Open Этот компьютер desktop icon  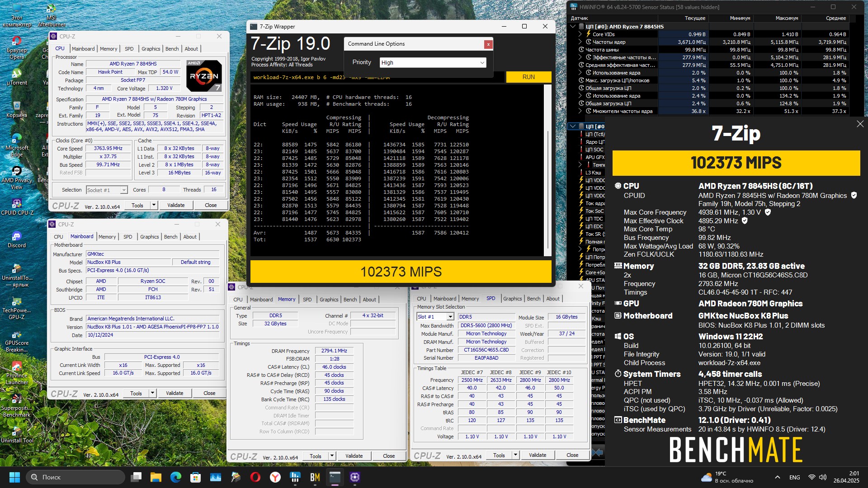pos(17,15)
